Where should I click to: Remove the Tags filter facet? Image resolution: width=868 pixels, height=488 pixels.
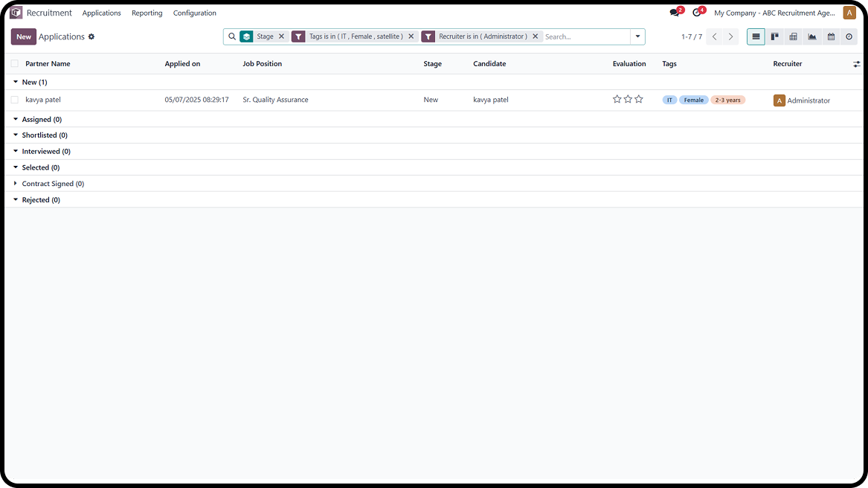(411, 36)
